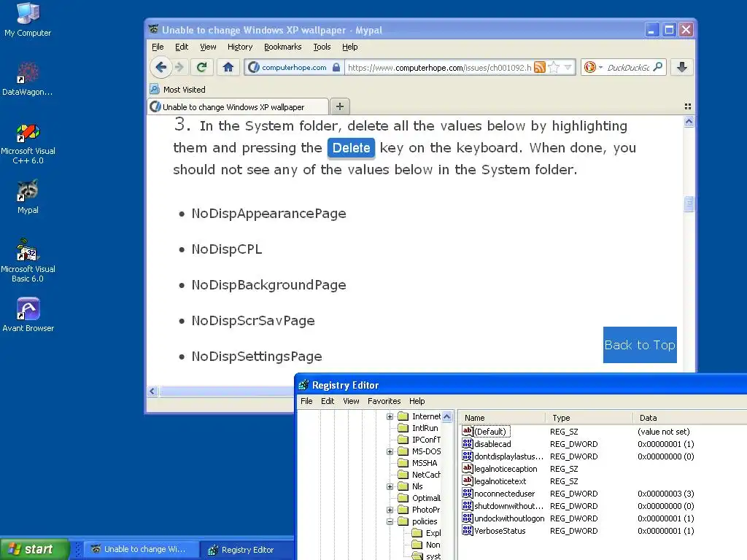747x560 pixels.
Task: Open the Mypal File menu
Action: [158, 47]
